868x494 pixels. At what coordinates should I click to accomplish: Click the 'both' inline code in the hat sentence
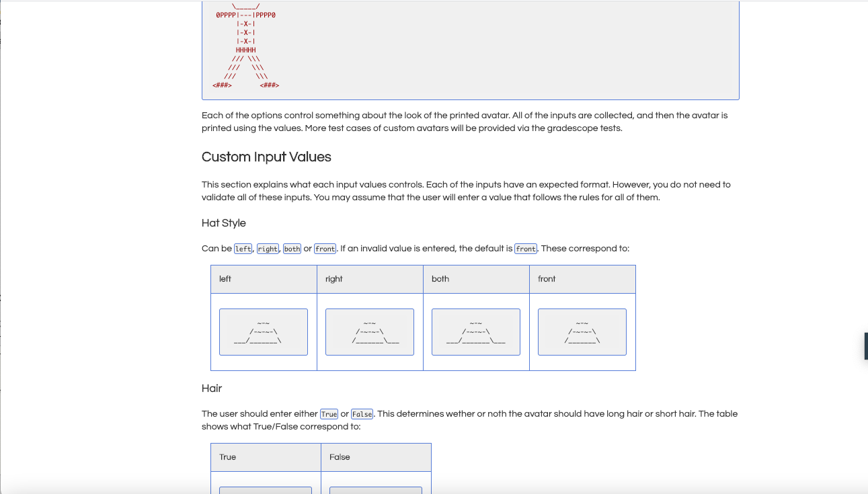pyautogui.click(x=292, y=249)
